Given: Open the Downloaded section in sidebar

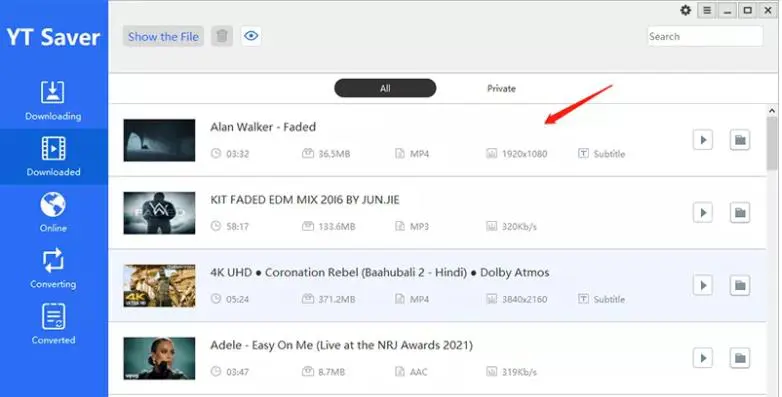Looking at the screenshot, I should click(x=53, y=157).
